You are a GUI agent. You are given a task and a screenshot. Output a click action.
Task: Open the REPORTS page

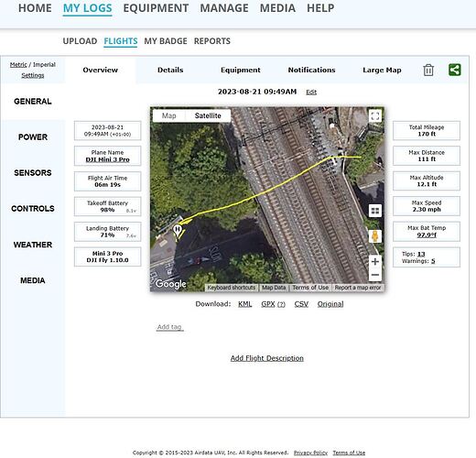click(x=212, y=41)
